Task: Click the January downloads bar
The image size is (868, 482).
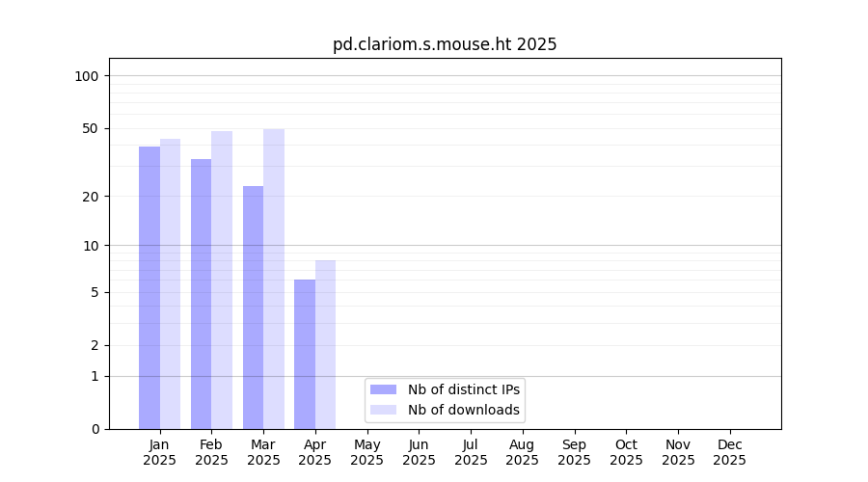Action: [x=170, y=283]
